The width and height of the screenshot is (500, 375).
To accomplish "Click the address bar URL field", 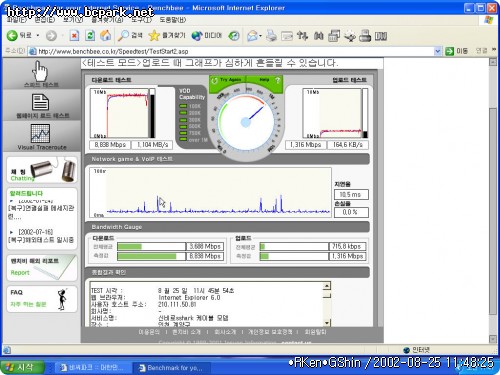I will [x=232, y=51].
